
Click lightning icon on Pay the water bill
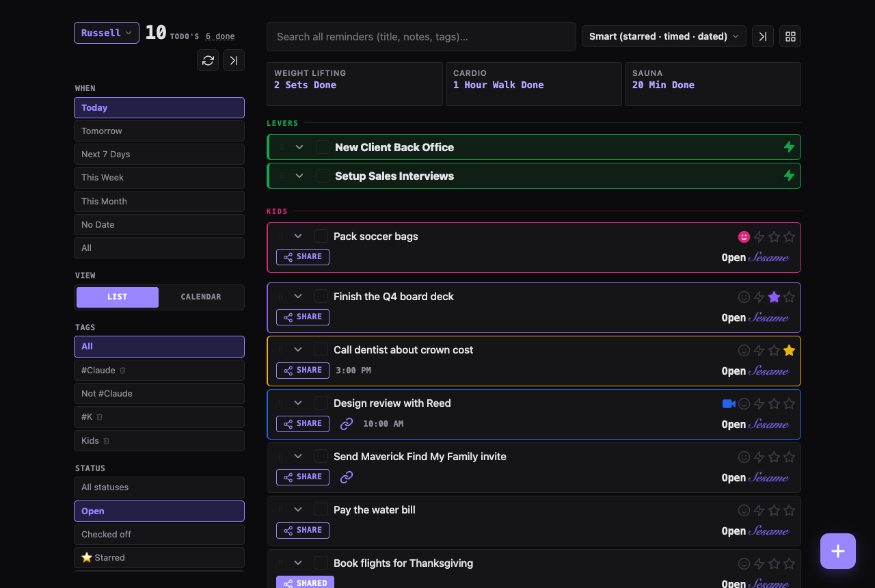pyautogui.click(x=759, y=510)
